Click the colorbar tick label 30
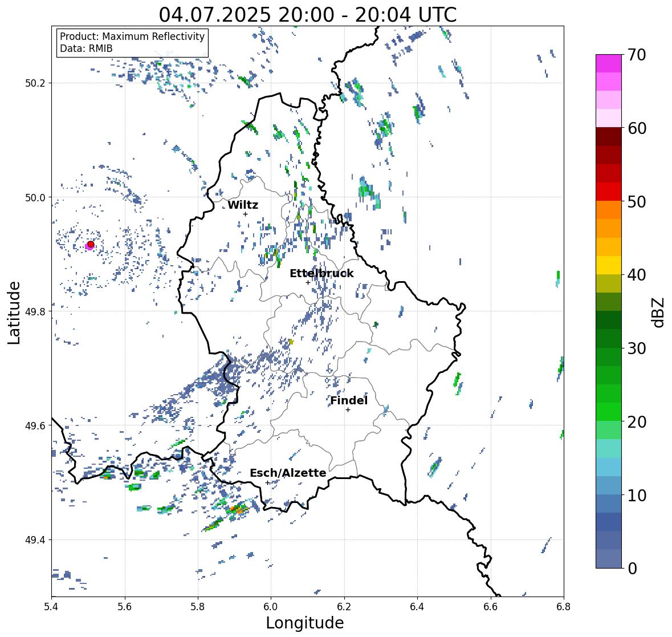The height and width of the screenshot is (637, 672). tap(637, 348)
